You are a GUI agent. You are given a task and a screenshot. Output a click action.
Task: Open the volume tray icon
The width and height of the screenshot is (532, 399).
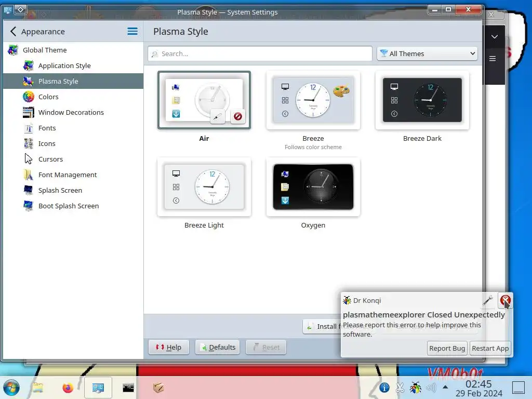click(431, 388)
